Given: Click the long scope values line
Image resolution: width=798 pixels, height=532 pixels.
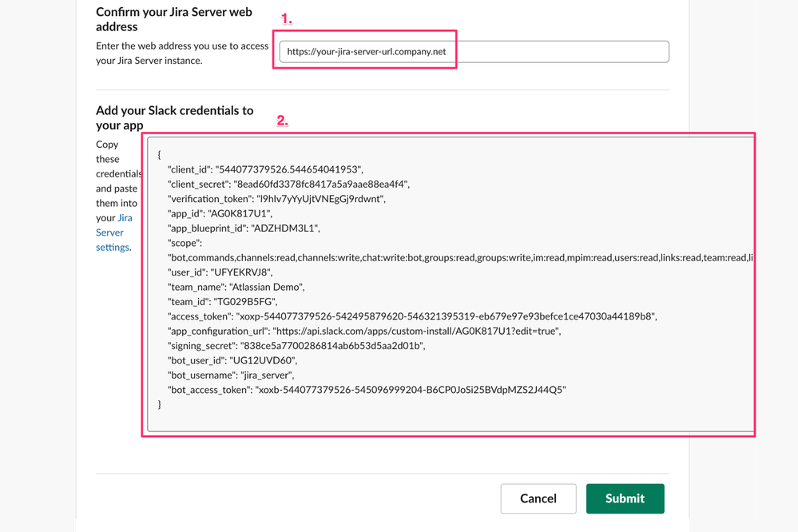Looking at the screenshot, I should pyautogui.click(x=460, y=257).
